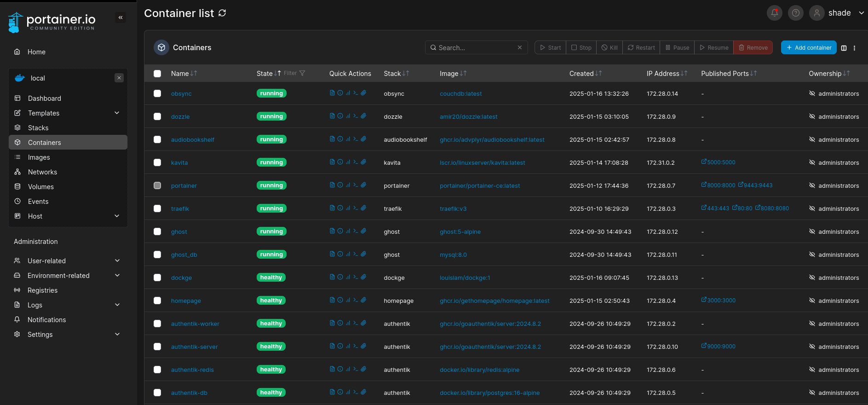Sort the table by IP Address column
The width and height of the screenshot is (868, 405).
667,74
